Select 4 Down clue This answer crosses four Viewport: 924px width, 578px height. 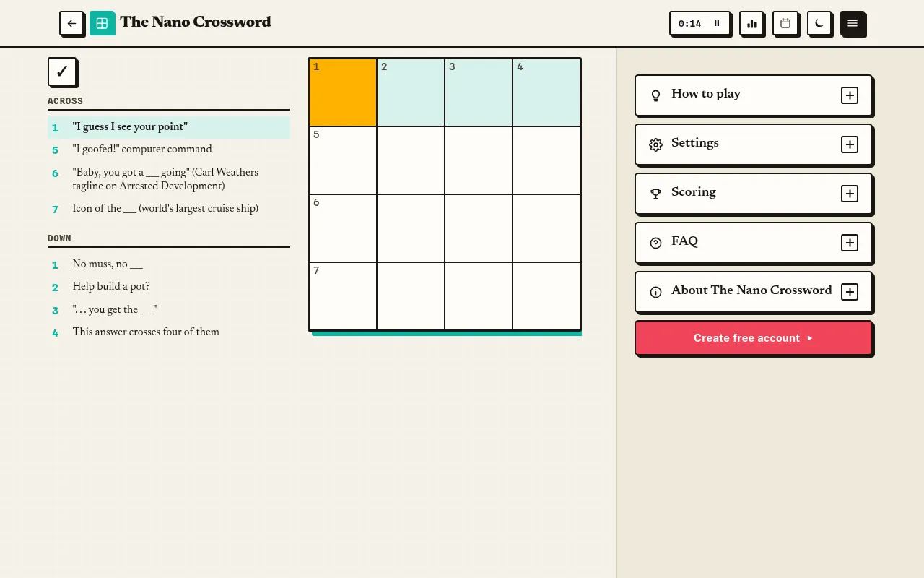pos(169,332)
